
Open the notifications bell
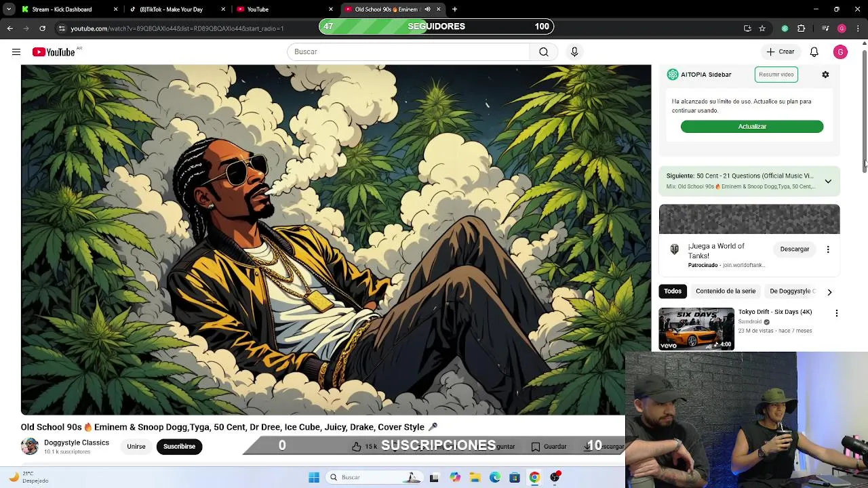814,52
